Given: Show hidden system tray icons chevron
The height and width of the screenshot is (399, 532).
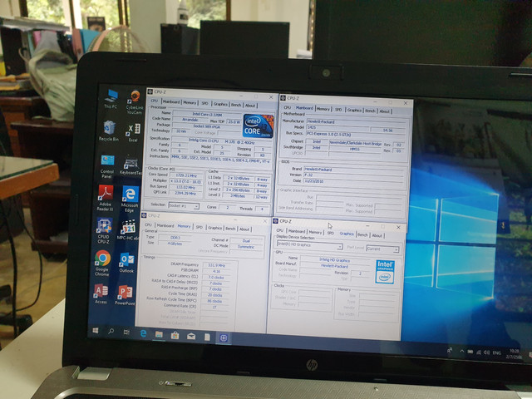Looking at the screenshot, I should (462, 351).
